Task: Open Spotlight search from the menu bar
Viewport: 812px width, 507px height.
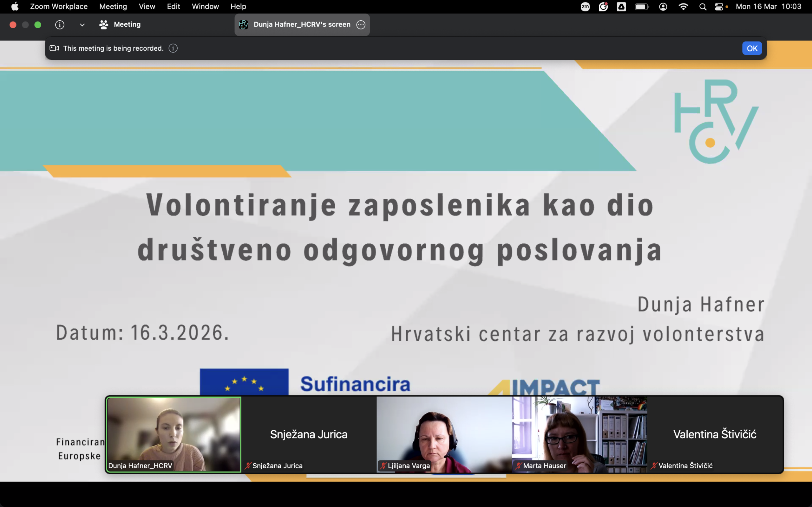Action: point(703,6)
